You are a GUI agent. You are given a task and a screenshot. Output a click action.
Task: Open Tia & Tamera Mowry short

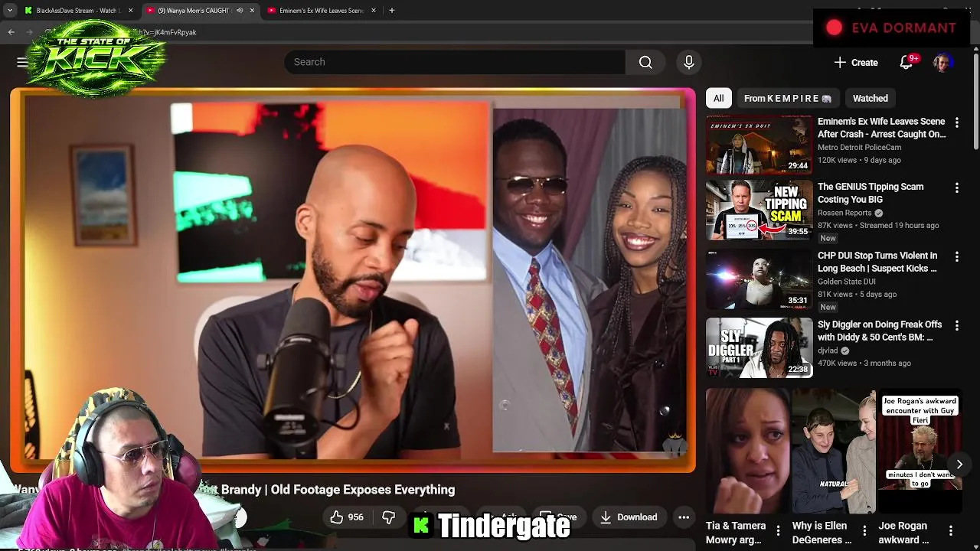[747, 450]
